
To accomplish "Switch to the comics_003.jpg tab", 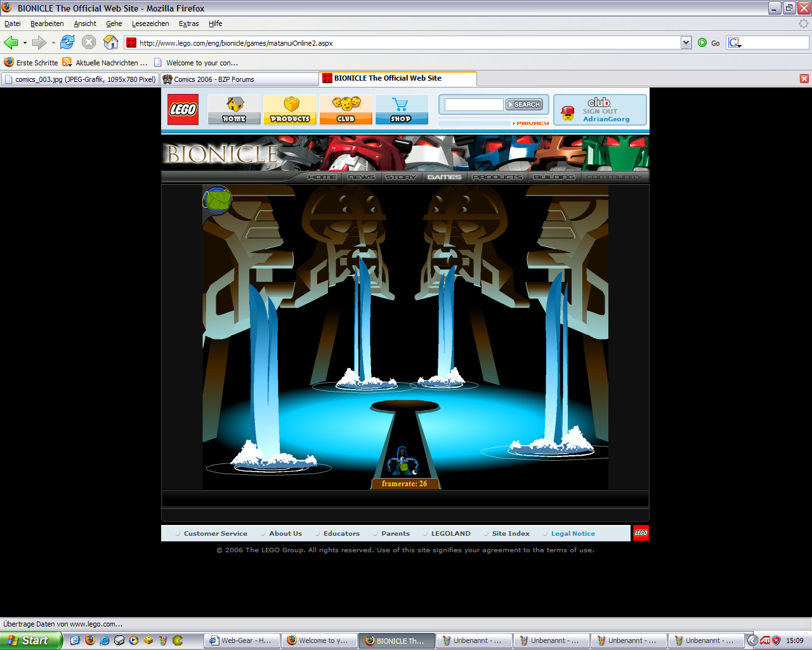I will pos(80,79).
